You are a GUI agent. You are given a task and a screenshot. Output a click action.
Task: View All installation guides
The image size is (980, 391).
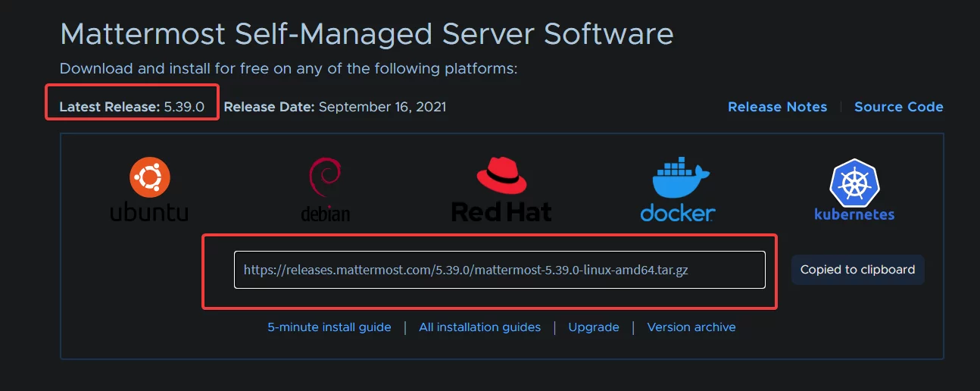[x=479, y=327]
